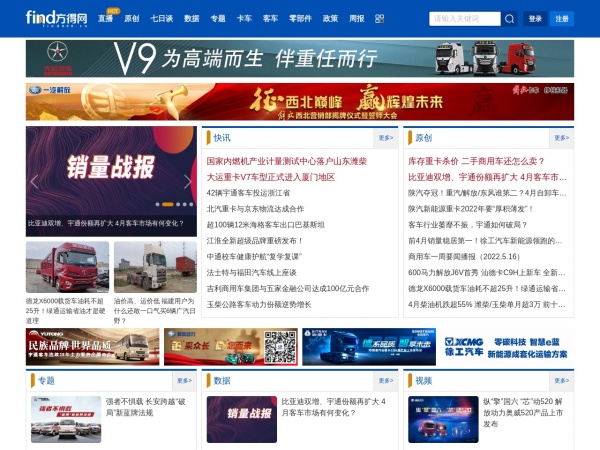Open article 客车行业萎靡不振，宇通如何破局

468,225
